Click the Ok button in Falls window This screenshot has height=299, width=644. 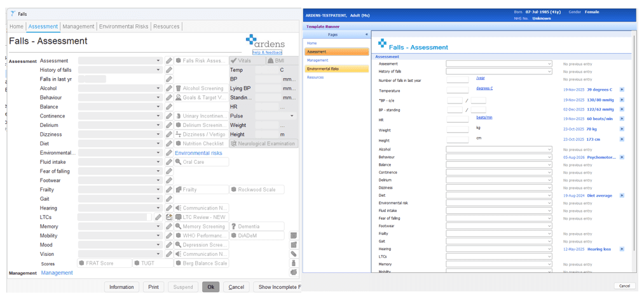(210, 287)
